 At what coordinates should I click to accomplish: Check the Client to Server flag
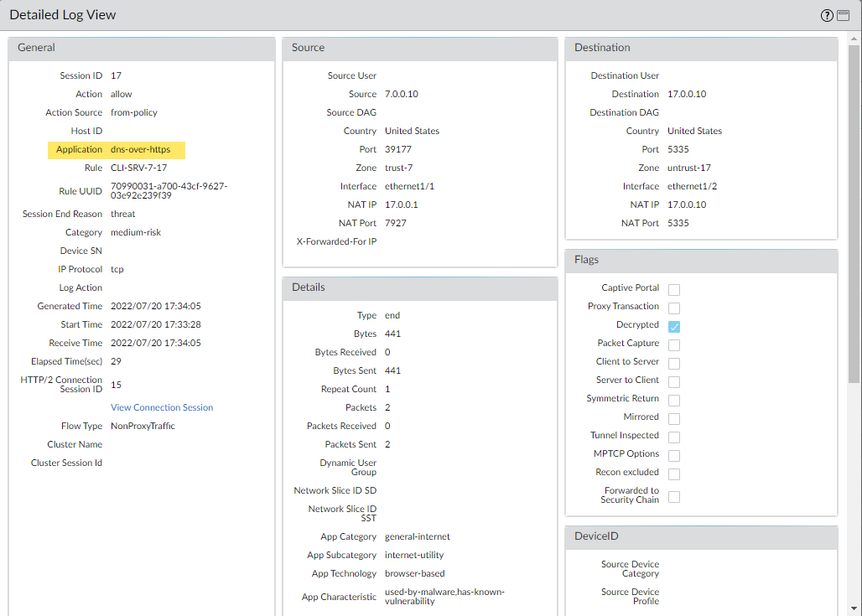pos(674,363)
